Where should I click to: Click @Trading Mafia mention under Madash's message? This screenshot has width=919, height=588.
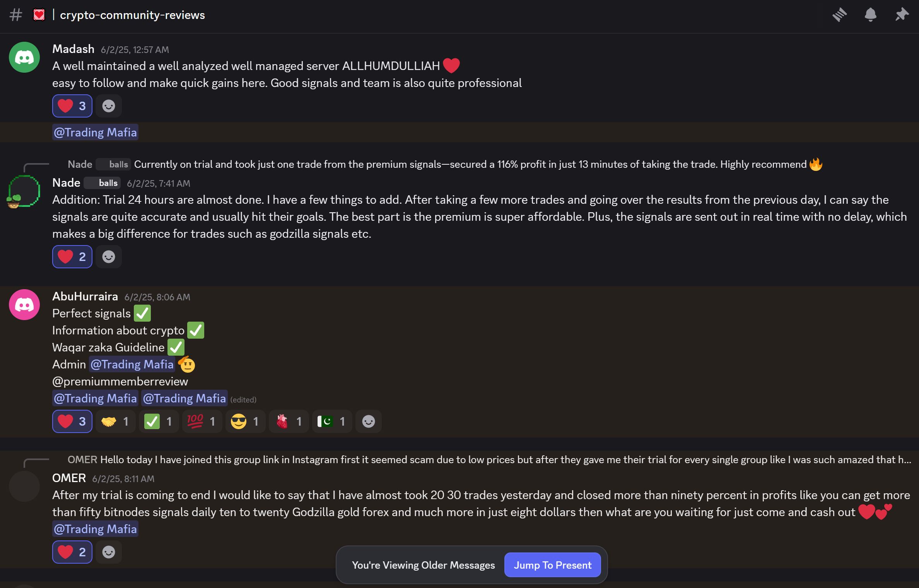(95, 132)
